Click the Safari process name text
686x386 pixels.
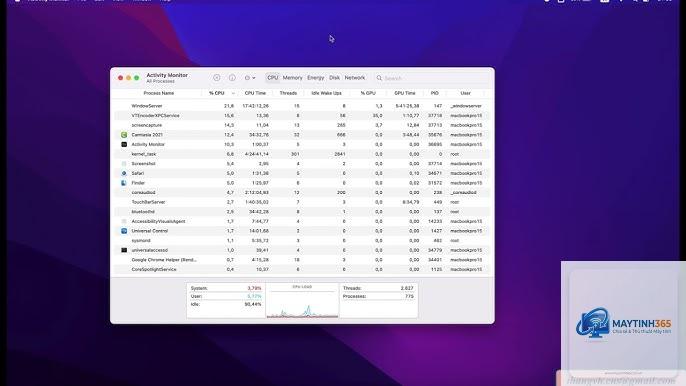coord(138,173)
